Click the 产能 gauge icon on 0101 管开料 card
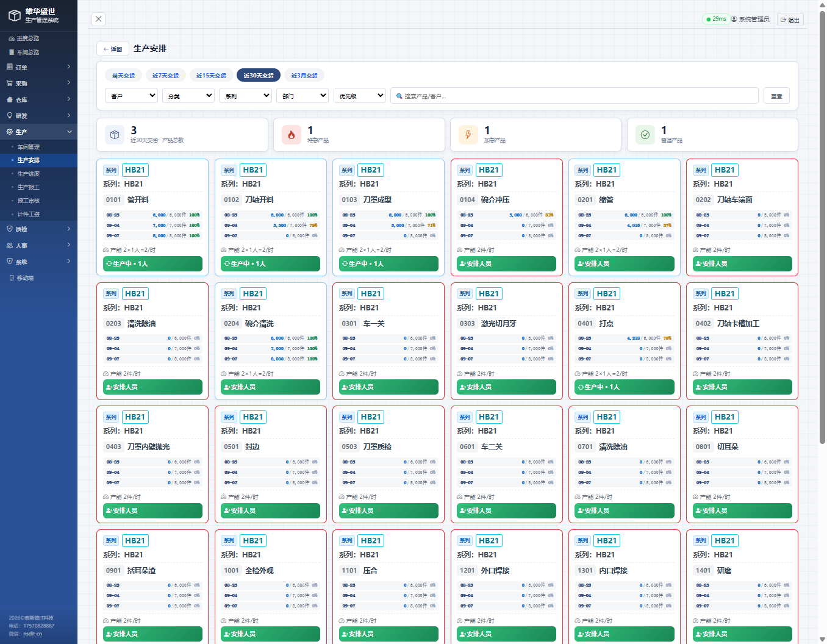 (x=106, y=250)
